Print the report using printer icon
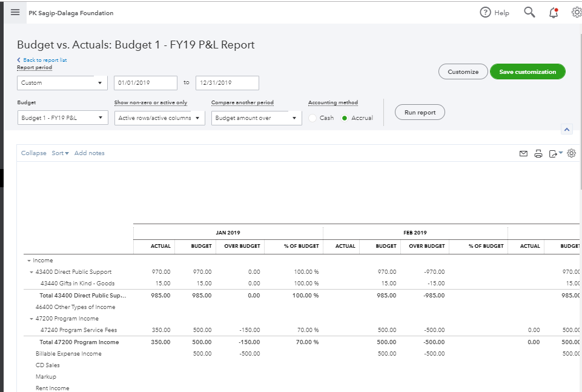Image resolution: width=582 pixels, height=392 pixels. [538, 154]
